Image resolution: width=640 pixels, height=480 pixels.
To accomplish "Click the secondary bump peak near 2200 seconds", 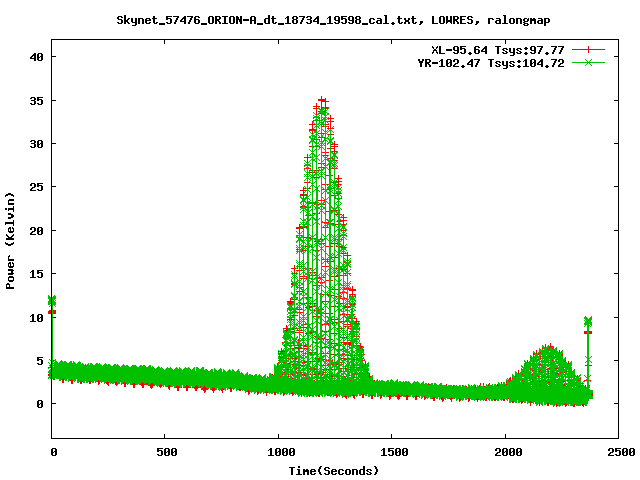I will click(x=549, y=347).
